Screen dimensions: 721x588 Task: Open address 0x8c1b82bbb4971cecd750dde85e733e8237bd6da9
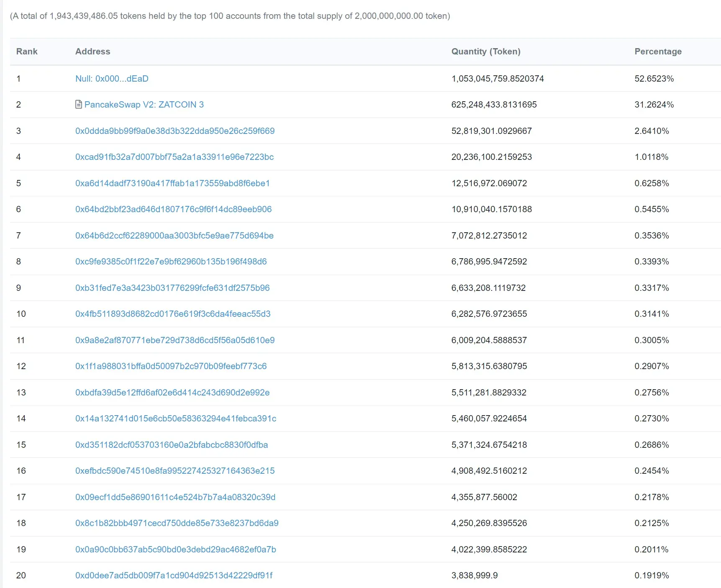point(177,523)
